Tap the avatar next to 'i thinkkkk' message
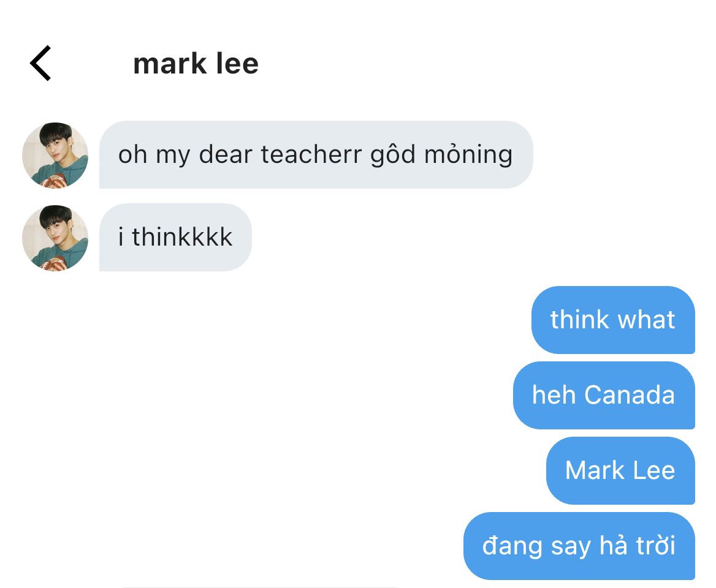 coord(55,238)
